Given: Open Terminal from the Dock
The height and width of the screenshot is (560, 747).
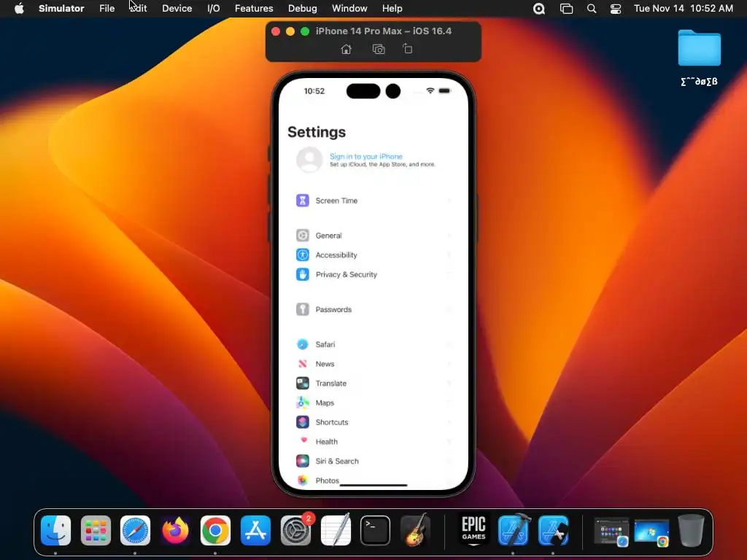Looking at the screenshot, I should (x=376, y=530).
